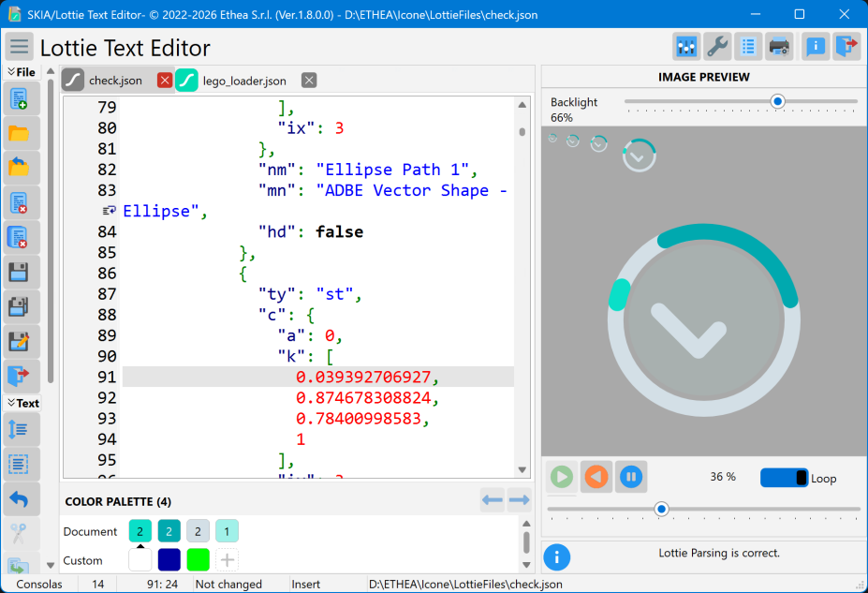Pause the animation
868x593 pixels.
[631, 477]
